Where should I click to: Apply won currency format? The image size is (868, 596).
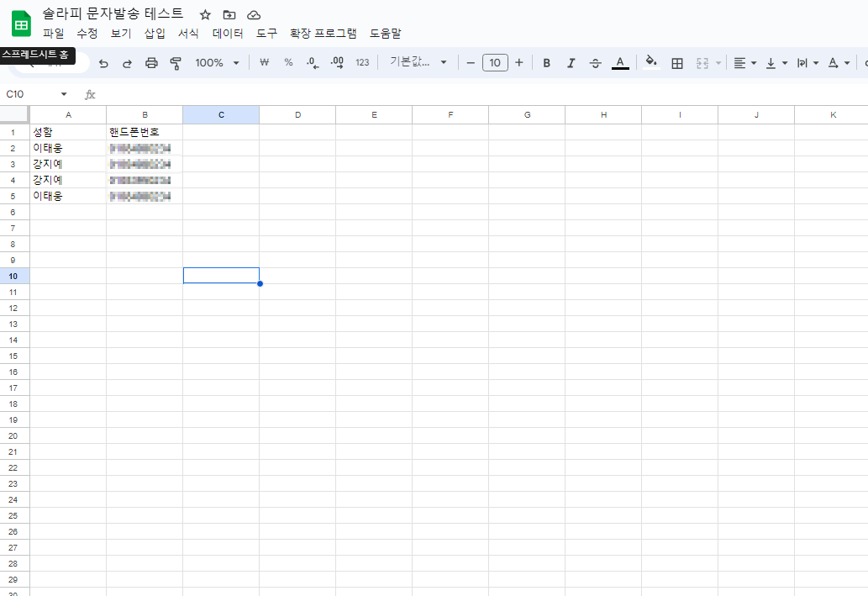(x=264, y=62)
